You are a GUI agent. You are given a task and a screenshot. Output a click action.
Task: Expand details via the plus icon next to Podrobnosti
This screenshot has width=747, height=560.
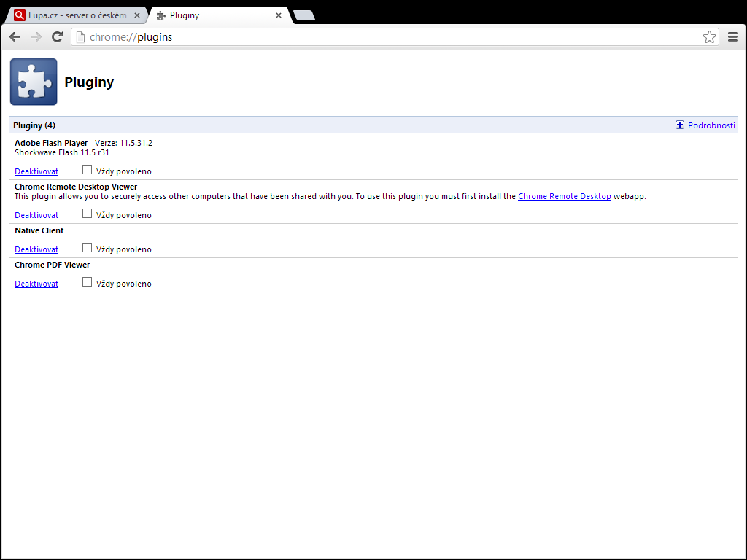pyautogui.click(x=680, y=125)
